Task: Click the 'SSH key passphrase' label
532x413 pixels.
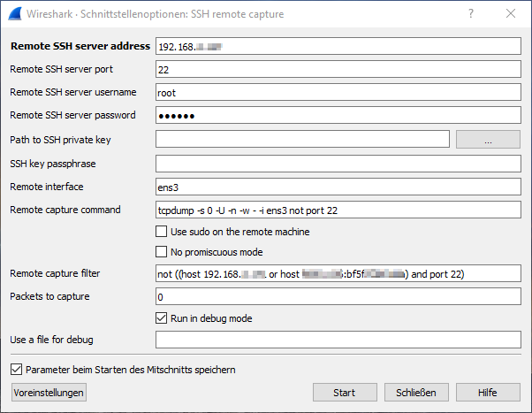Action: pos(53,164)
